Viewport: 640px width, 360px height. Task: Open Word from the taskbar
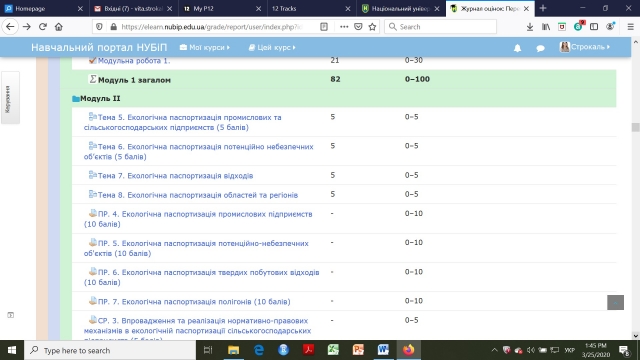383,350
